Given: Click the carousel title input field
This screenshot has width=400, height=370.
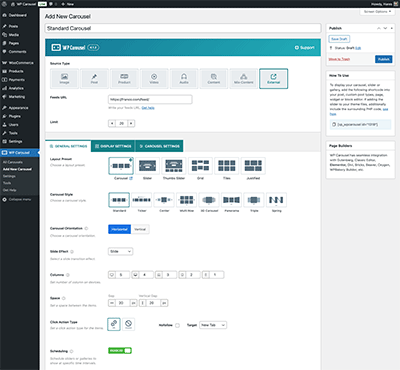Looking at the screenshot, I should pos(183,28).
